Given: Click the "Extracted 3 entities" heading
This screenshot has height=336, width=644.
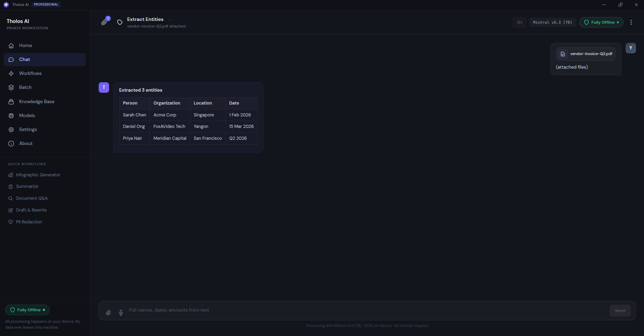Looking at the screenshot, I should coord(141,90).
